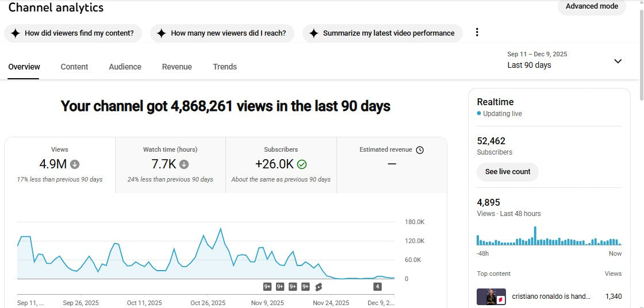Switch to the Audience tab
The width and height of the screenshot is (644, 308).
pos(125,67)
